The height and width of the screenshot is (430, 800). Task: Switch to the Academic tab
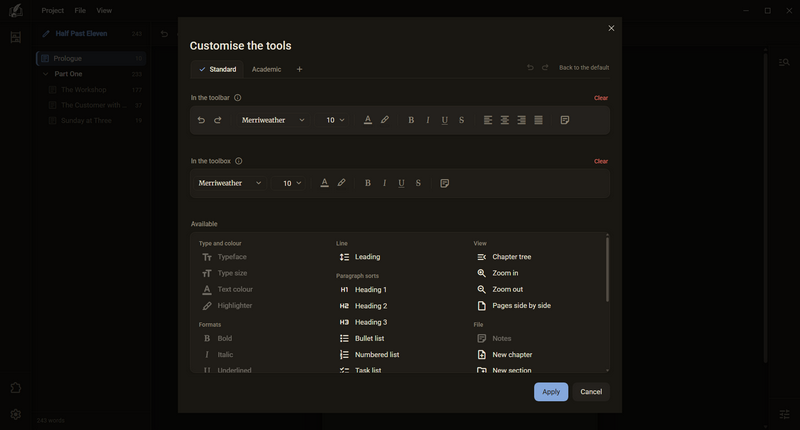tap(266, 69)
